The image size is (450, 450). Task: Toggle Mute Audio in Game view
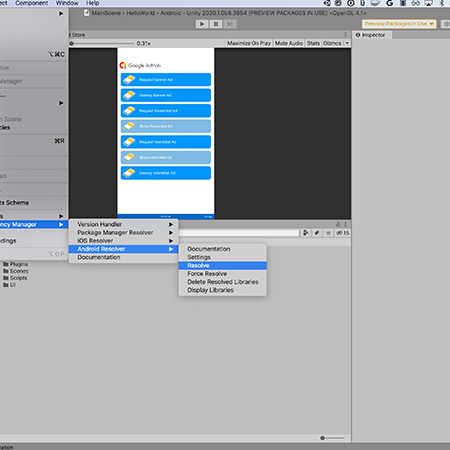point(289,43)
